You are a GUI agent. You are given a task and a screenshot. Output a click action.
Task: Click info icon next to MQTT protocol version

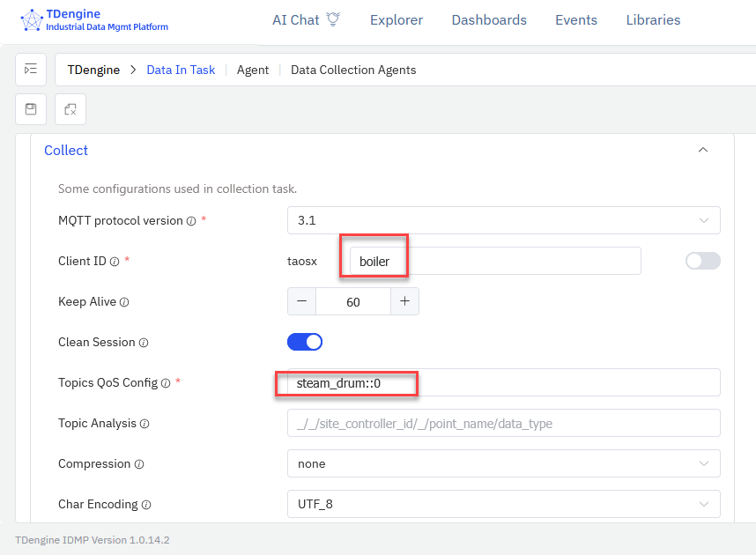click(191, 221)
